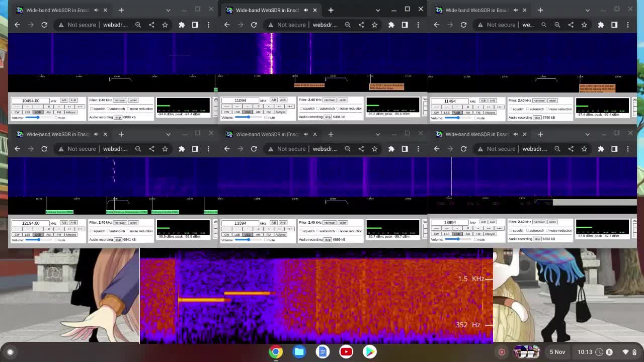
Task: Click the volume slider in the 11494 kHz window
Action: tap(458, 118)
